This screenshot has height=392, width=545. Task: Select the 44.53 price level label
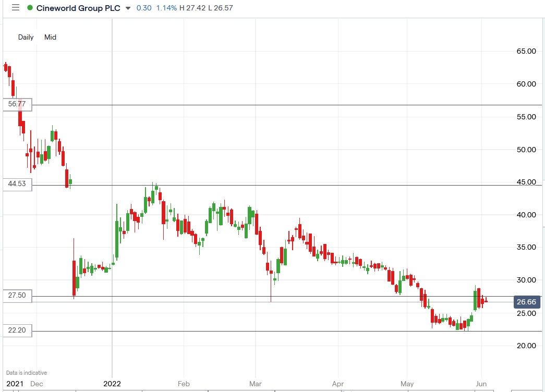[x=17, y=184]
